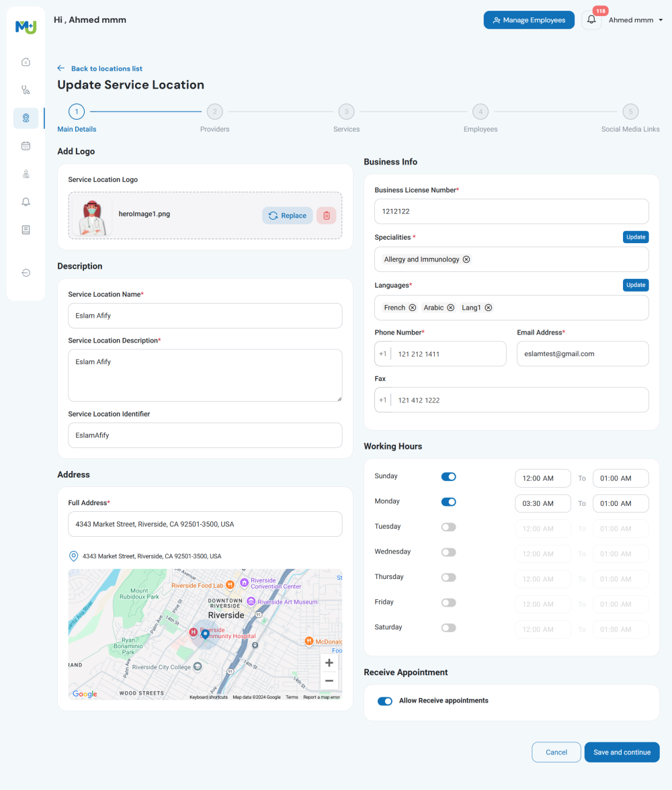Open the Ahmed mmm account dropdown
The image size is (672, 790).
tap(635, 19)
